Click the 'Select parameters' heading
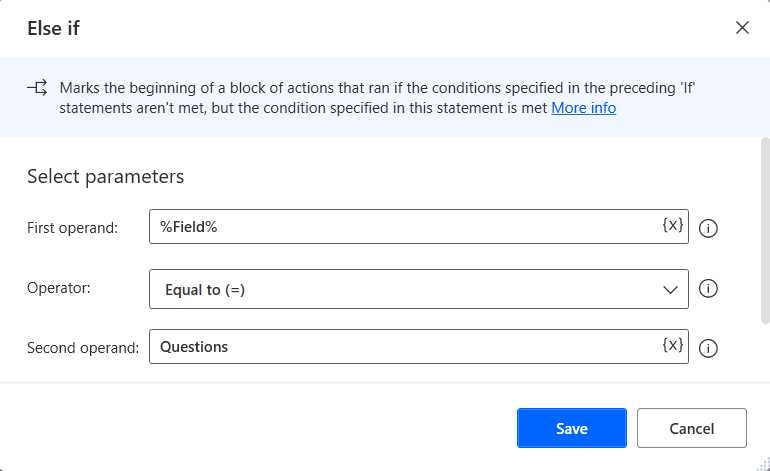770x471 pixels. point(105,176)
